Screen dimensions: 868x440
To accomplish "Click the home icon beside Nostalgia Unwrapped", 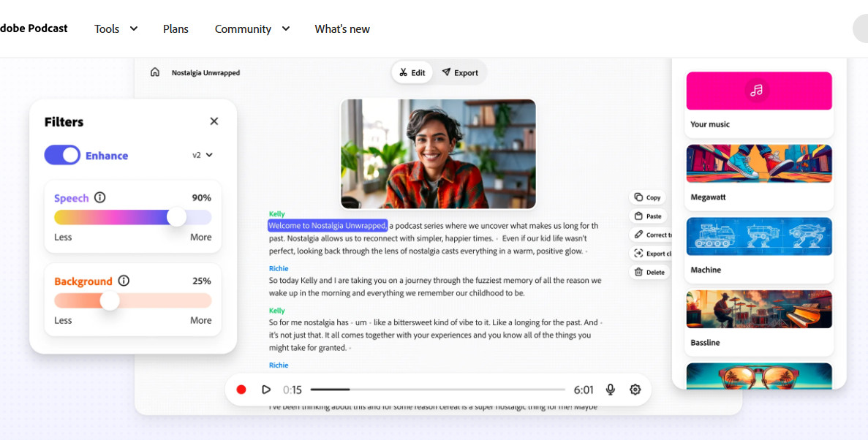I will [155, 72].
